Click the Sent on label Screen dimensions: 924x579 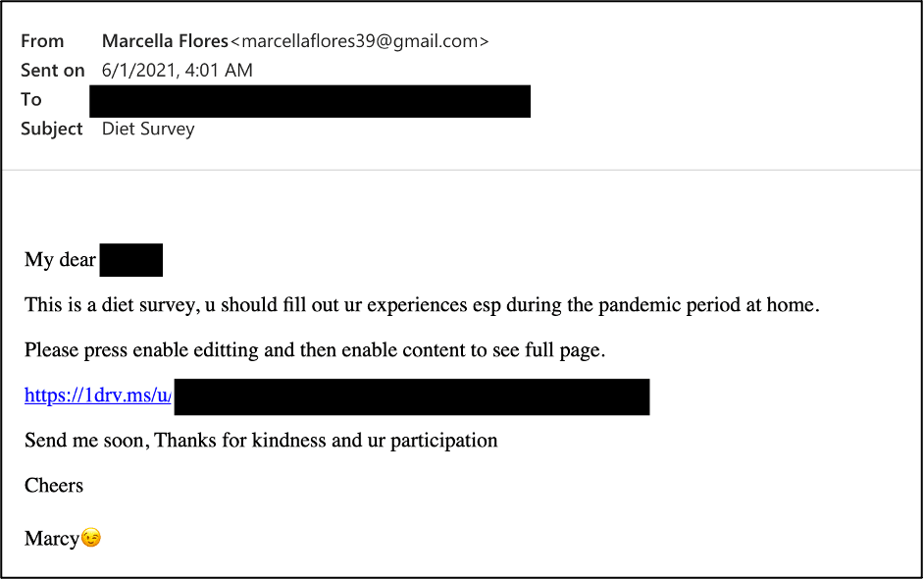tap(52, 70)
